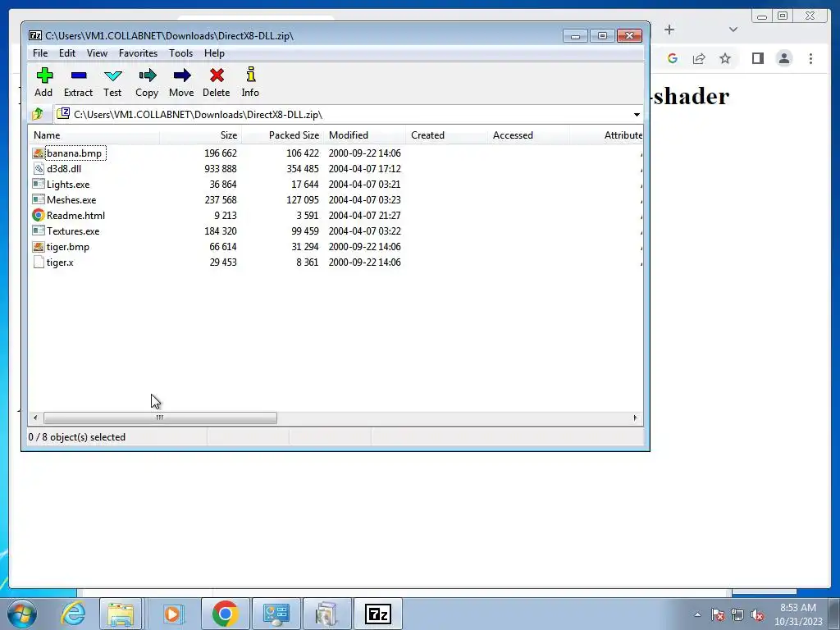Open new tab in Chrome
The height and width of the screenshot is (630, 840).
coord(669,30)
